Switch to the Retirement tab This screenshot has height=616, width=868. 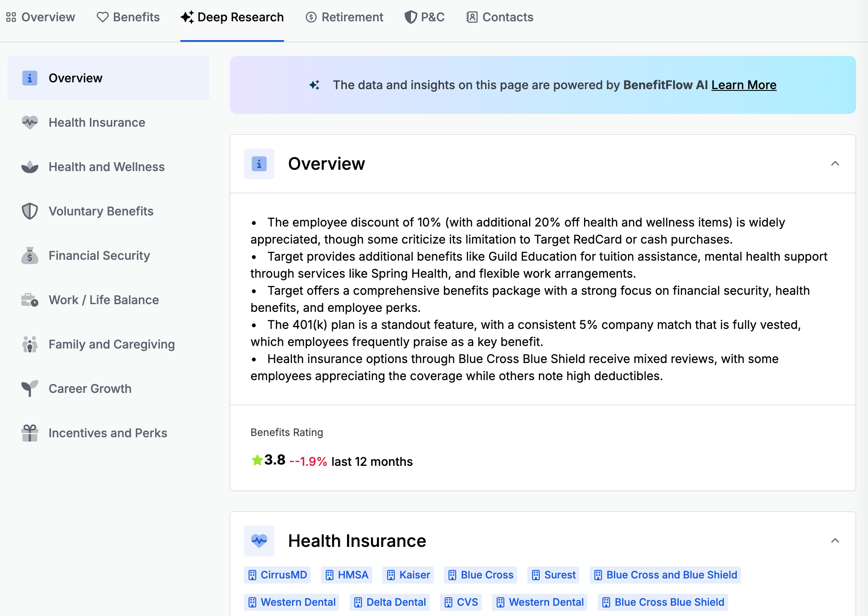tap(344, 17)
